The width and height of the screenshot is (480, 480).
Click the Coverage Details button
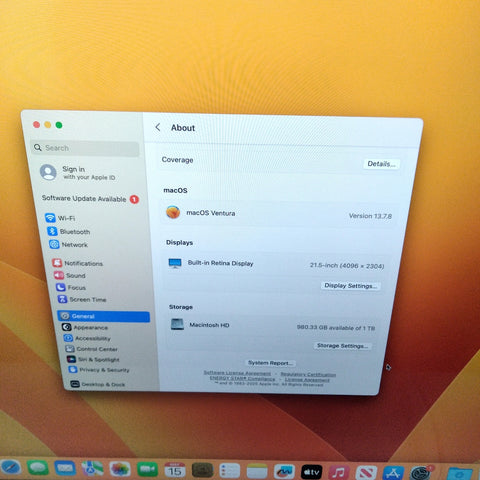pyautogui.click(x=381, y=164)
